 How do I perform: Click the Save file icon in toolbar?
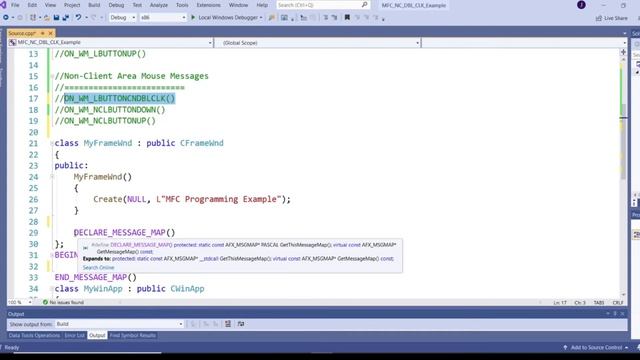click(x=56, y=18)
